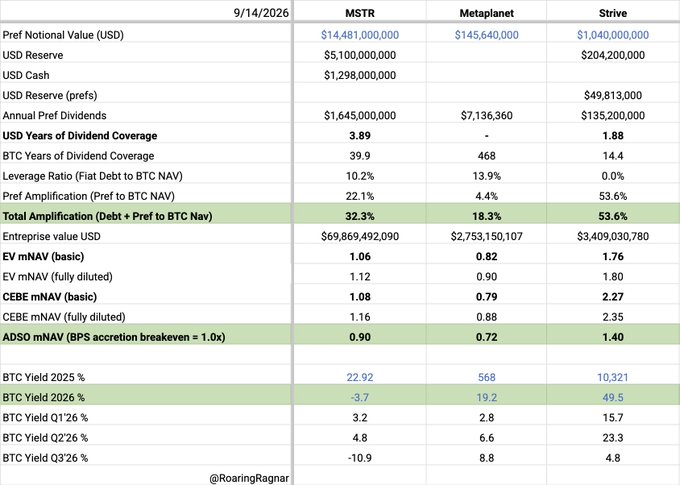This screenshot has height=485, width=680.
Task: Select the -10.9 yield cell
Action: [360, 458]
